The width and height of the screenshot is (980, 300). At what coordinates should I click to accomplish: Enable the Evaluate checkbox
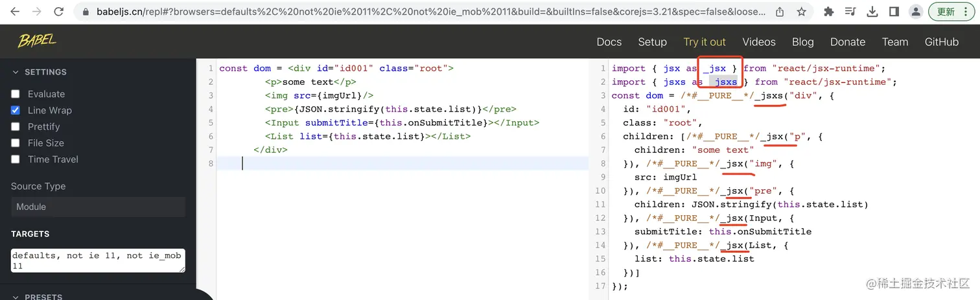coord(16,94)
